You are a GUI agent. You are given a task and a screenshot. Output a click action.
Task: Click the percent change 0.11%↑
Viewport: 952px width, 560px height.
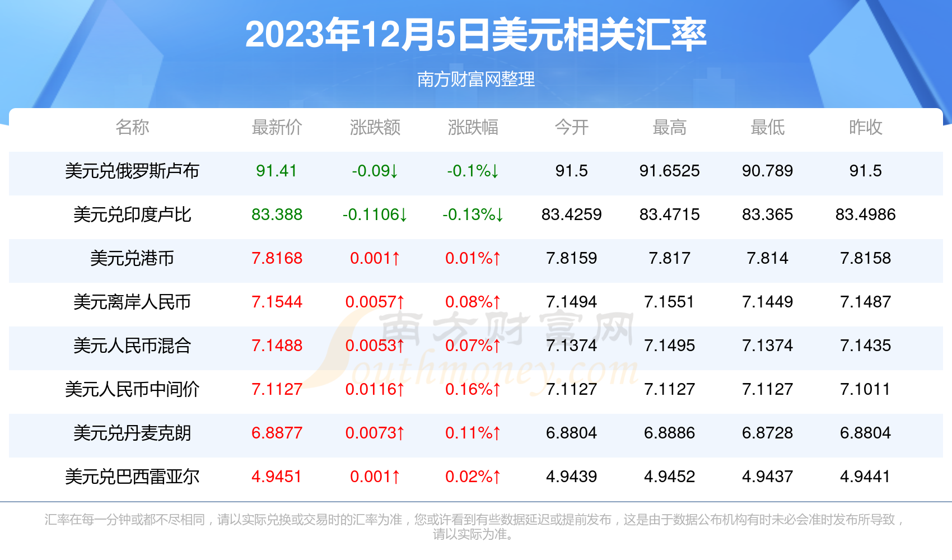pos(473,433)
